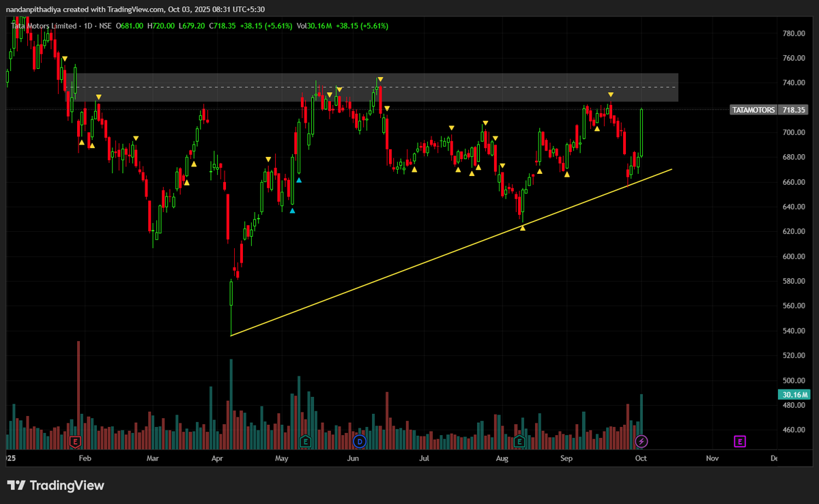Click the TradingView logo

tap(56, 486)
